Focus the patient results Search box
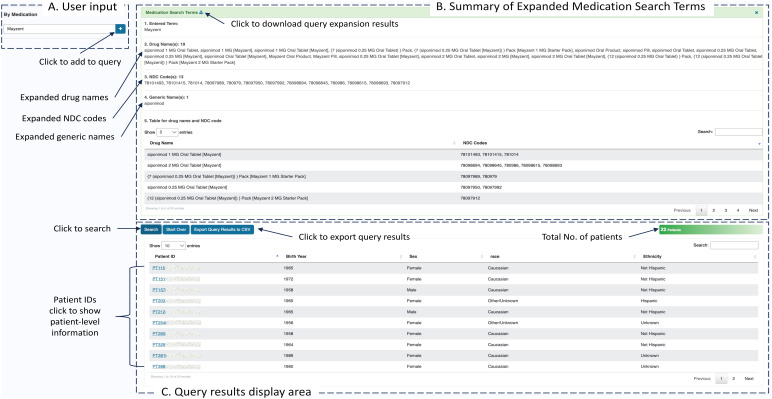The height and width of the screenshot is (399, 772). (x=734, y=245)
